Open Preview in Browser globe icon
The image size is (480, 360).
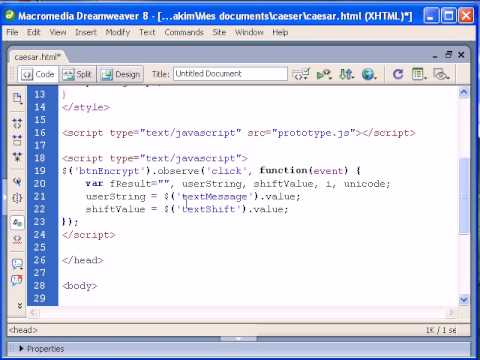click(369, 74)
